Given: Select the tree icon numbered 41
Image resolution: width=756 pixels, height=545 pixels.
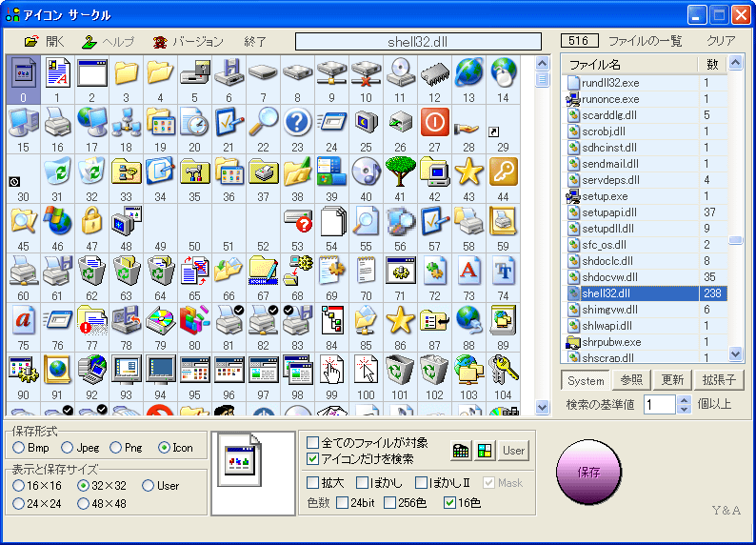Looking at the screenshot, I should 400,178.
